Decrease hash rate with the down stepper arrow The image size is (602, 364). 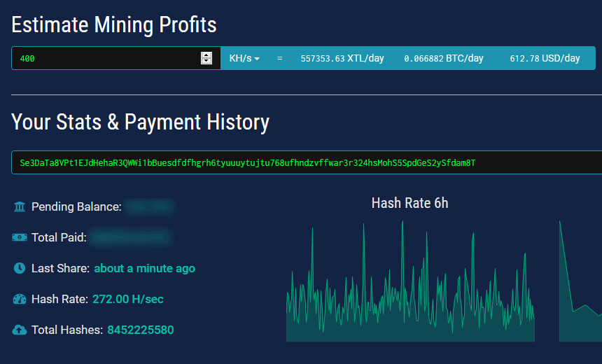(206, 61)
